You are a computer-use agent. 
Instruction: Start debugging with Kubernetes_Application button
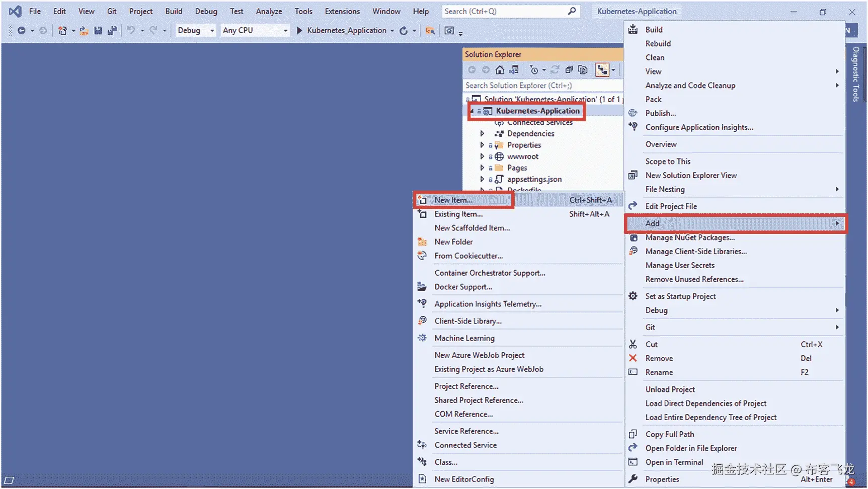point(342,31)
